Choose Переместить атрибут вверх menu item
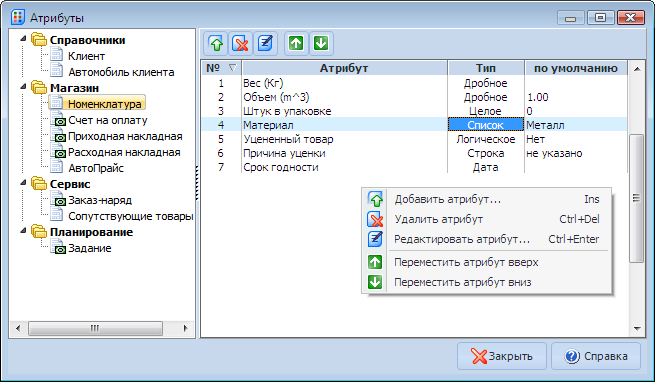The height and width of the screenshot is (382, 655). coord(487,262)
